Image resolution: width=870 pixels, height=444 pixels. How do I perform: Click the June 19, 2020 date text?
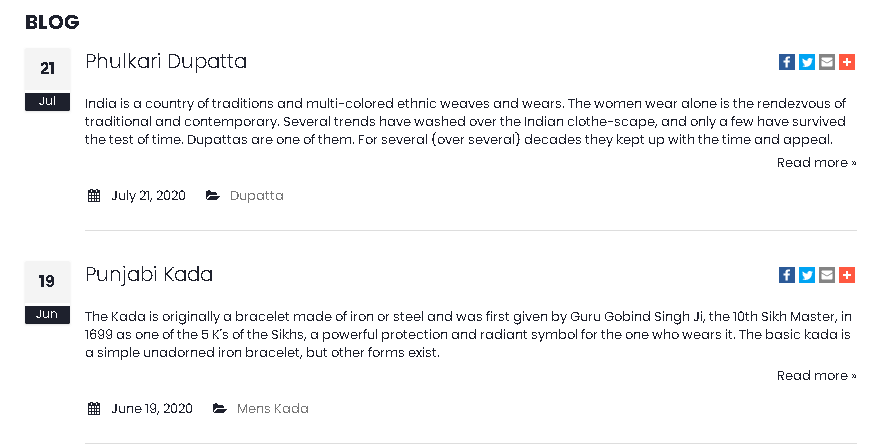tap(152, 408)
